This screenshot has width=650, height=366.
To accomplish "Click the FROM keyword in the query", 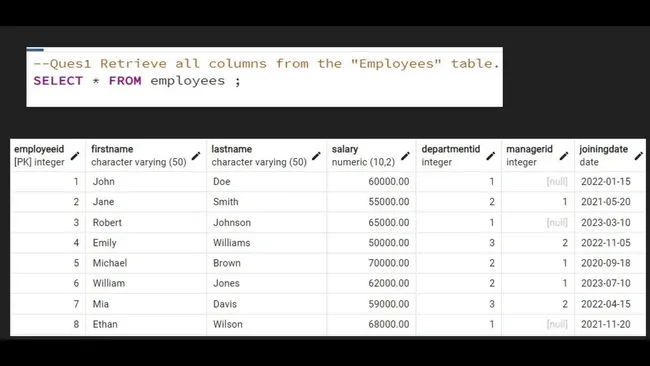I will [x=125, y=81].
